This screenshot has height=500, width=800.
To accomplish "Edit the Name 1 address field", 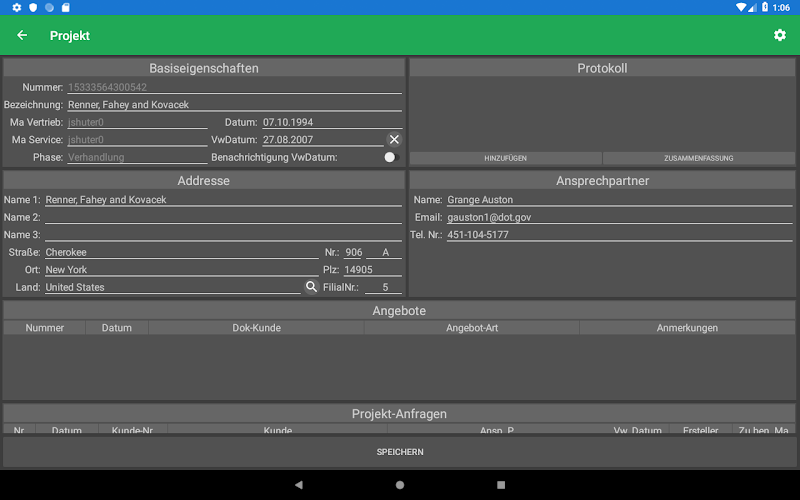I will (x=223, y=200).
